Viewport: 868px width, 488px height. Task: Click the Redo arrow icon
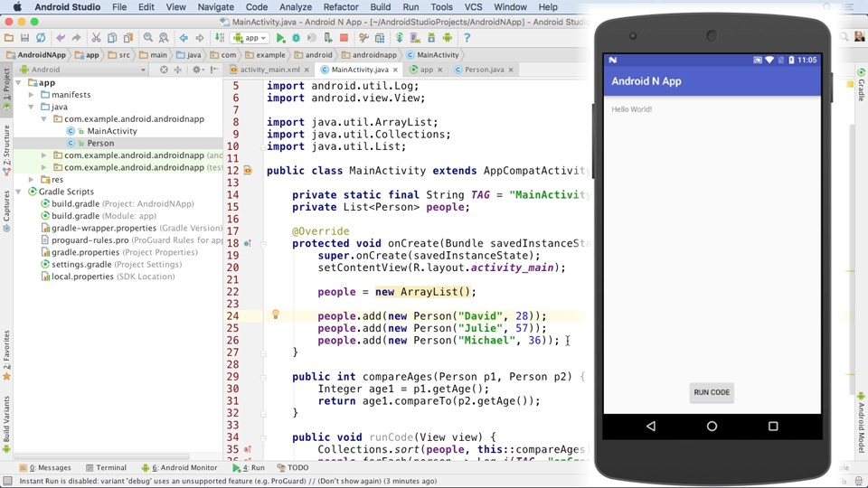click(x=76, y=38)
